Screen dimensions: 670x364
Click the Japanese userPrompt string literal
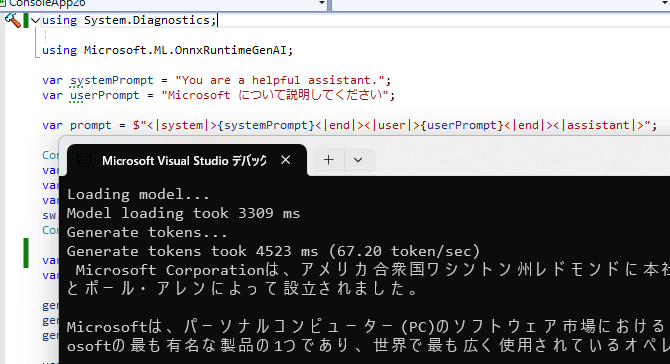[275, 95]
